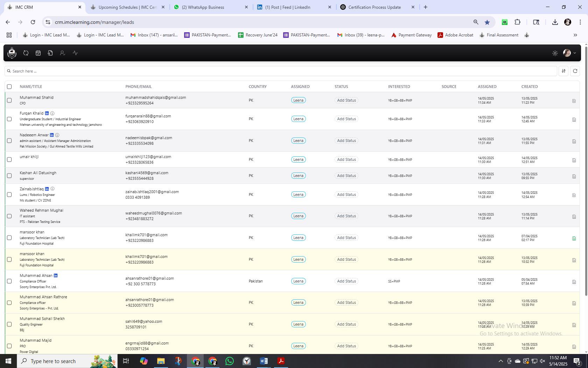
Task: Select Muhammad Sohail Sheikh lead checkbox
Action: point(9,324)
